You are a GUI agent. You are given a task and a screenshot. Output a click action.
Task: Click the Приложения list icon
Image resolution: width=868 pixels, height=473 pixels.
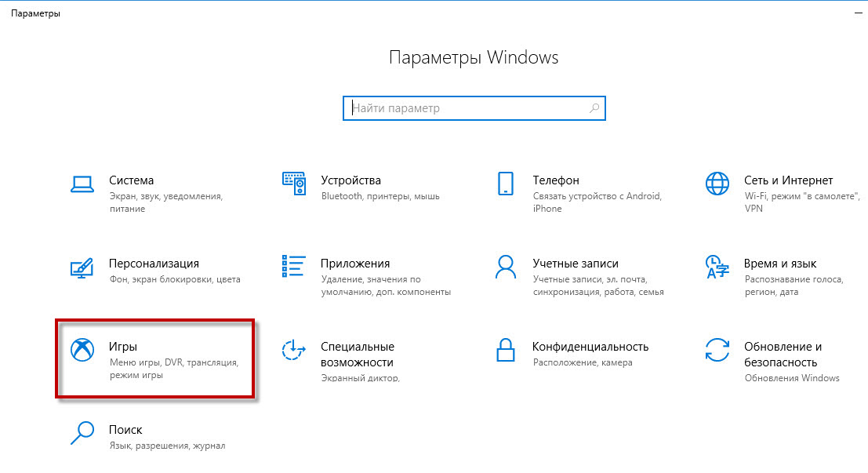tap(294, 267)
